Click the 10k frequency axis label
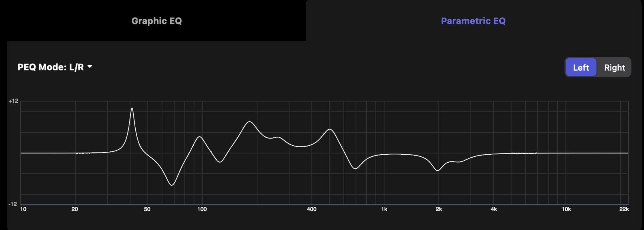The image size is (644, 230). (566, 209)
